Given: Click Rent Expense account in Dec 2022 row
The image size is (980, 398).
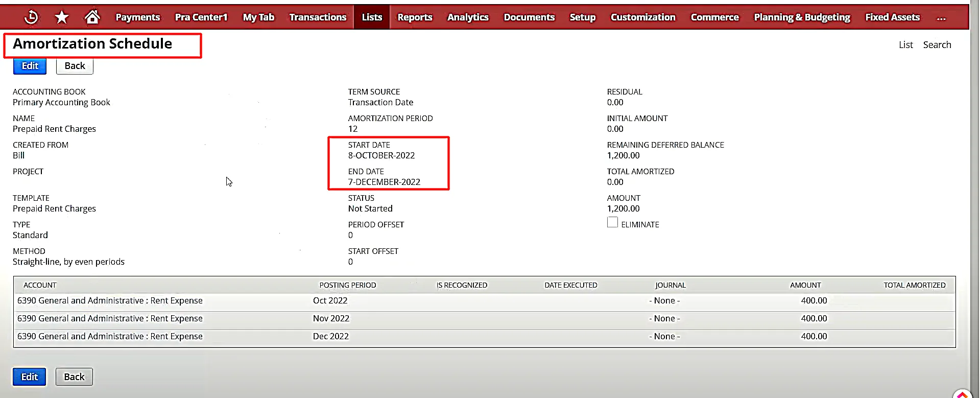Looking at the screenshot, I should (x=110, y=337).
